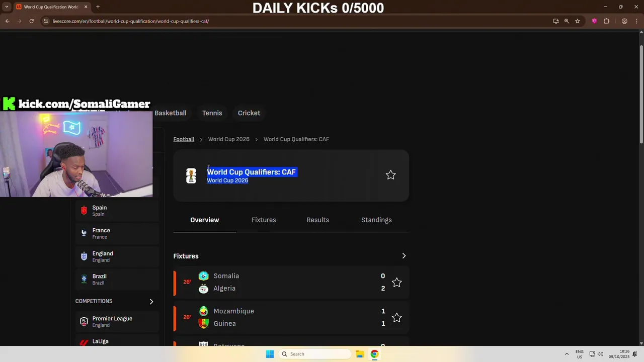Switch to the Fixtures tab
Image resolution: width=644 pixels, height=362 pixels.
pyautogui.click(x=264, y=220)
